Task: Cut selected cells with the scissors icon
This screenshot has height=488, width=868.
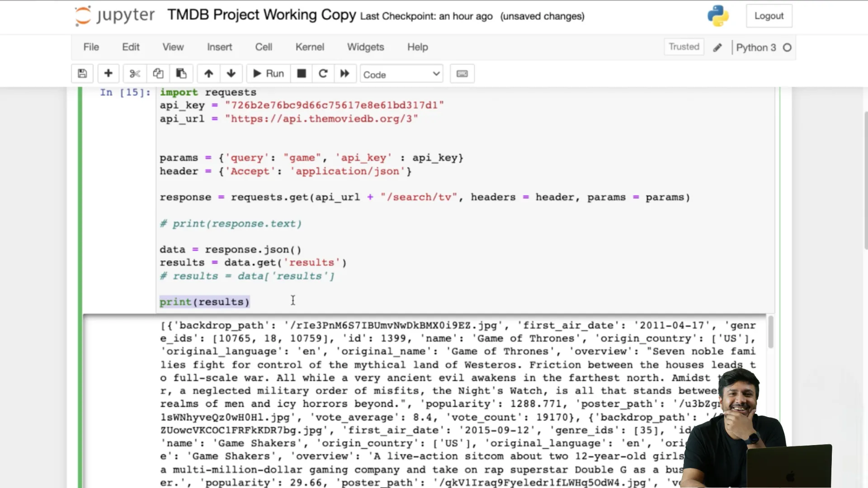Action: [x=135, y=74]
